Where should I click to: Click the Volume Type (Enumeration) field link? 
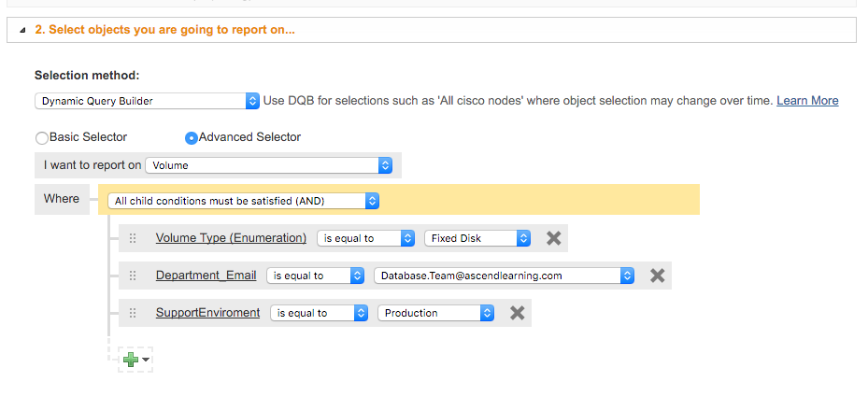click(231, 238)
